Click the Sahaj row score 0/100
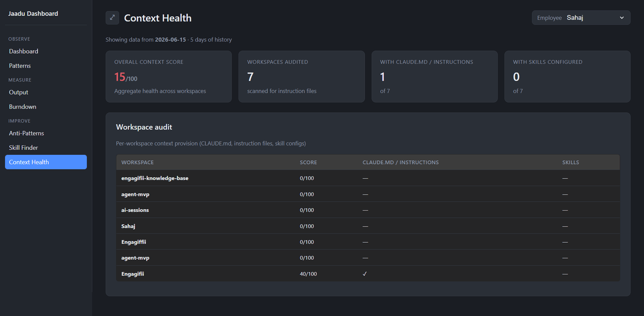This screenshot has height=316, width=644. (x=307, y=226)
